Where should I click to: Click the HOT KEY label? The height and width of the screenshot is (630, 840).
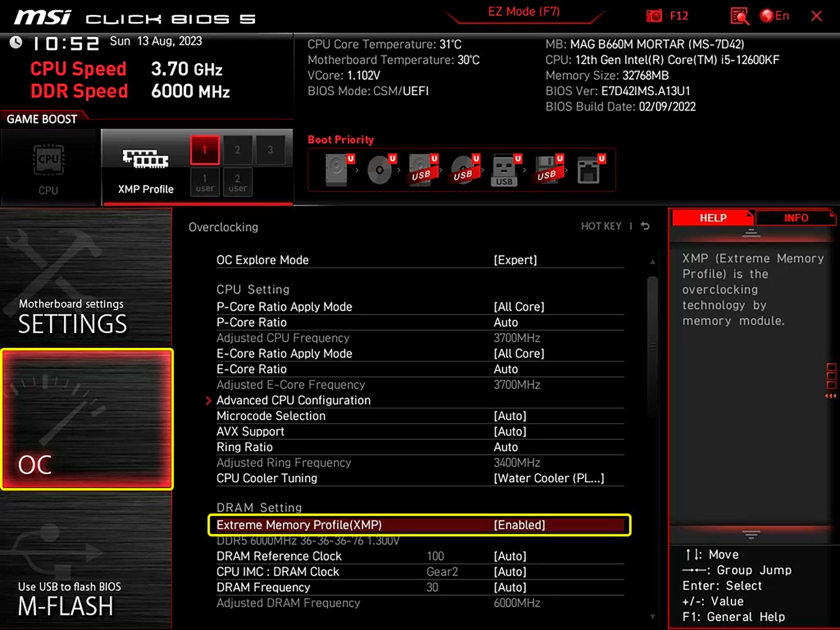(601, 226)
